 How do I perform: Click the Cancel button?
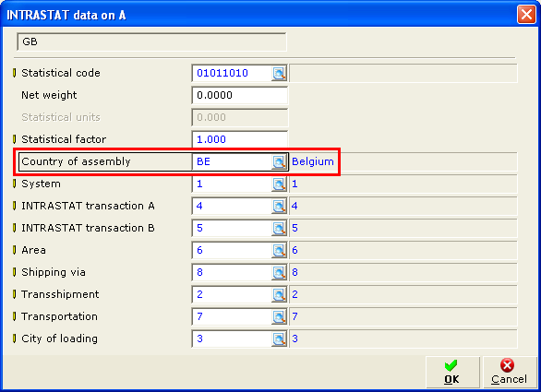(x=510, y=373)
